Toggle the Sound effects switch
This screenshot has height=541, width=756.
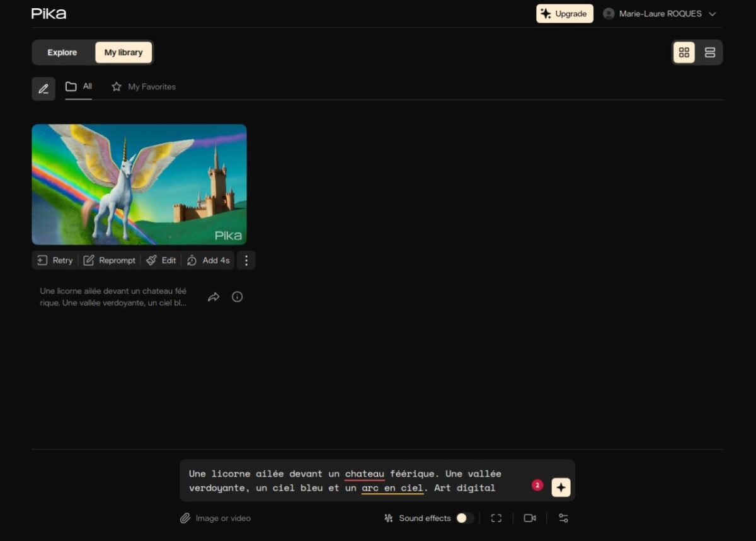click(x=465, y=518)
